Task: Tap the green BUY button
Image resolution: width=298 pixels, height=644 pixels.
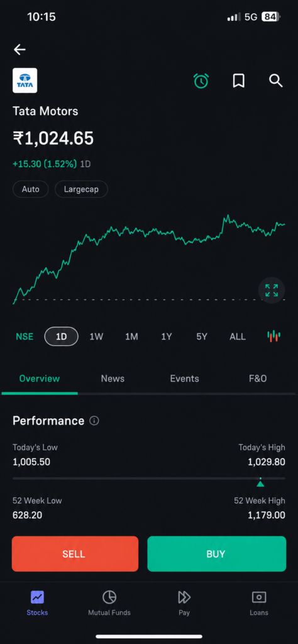Action: [x=217, y=553]
